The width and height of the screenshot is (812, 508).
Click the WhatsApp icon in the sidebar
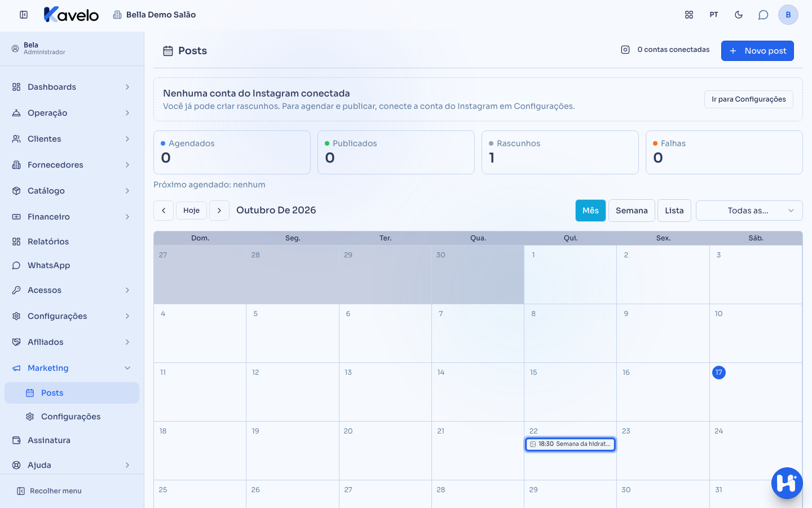[16, 265]
